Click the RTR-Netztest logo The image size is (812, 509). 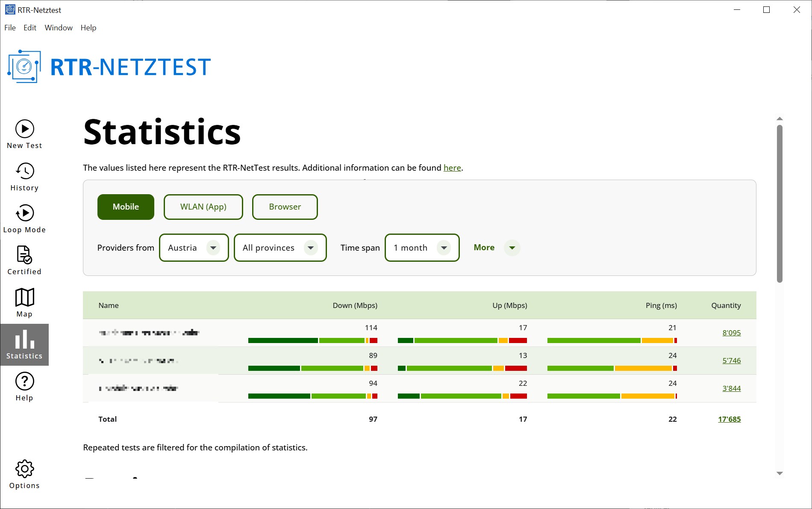(x=109, y=67)
